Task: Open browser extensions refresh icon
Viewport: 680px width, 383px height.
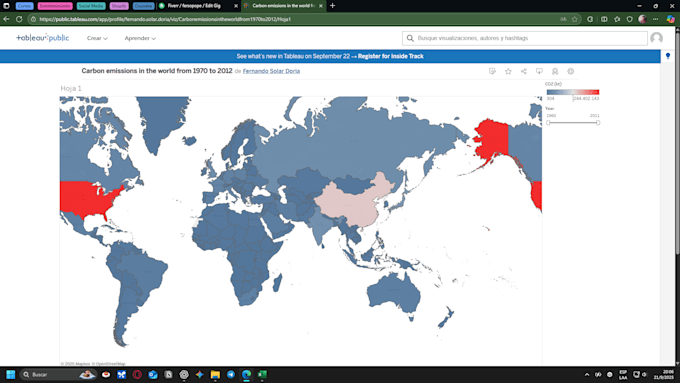Action: coord(590,19)
